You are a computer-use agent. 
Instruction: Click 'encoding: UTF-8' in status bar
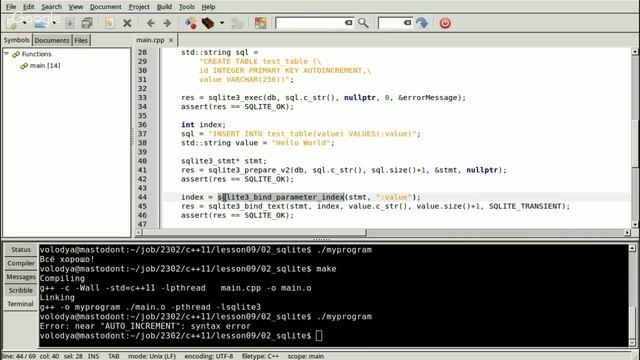209,356
